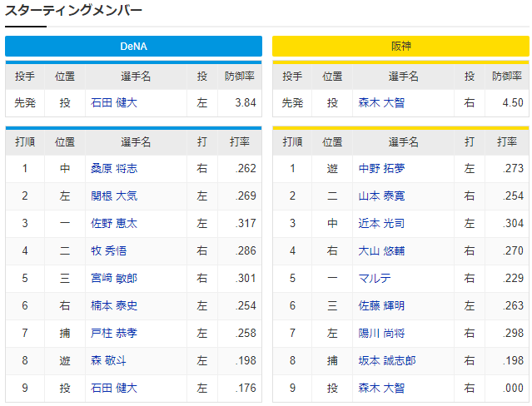Open 石田 健大 link in batting order 9 row
532x406 pixels.
(x=114, y=388)
